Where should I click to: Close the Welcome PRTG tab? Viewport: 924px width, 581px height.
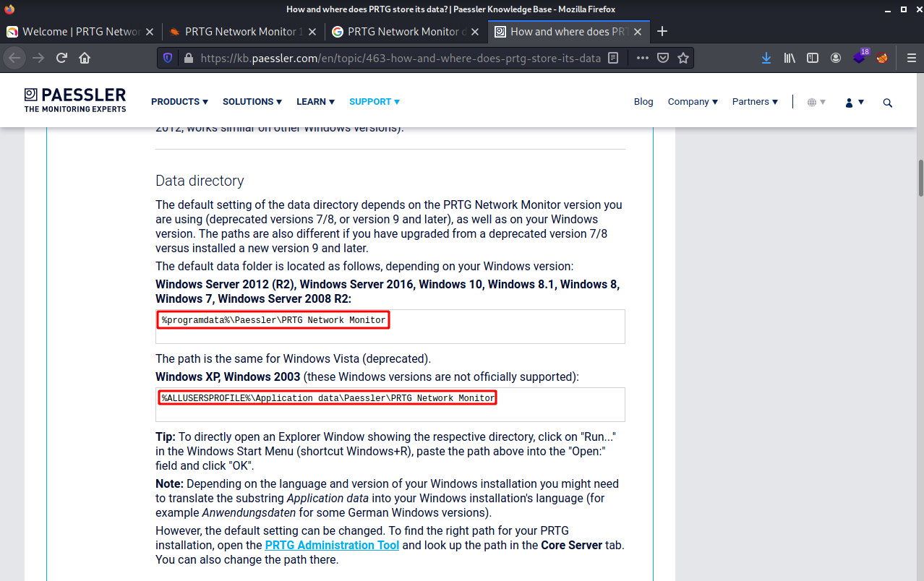click(x=150, y=32)
